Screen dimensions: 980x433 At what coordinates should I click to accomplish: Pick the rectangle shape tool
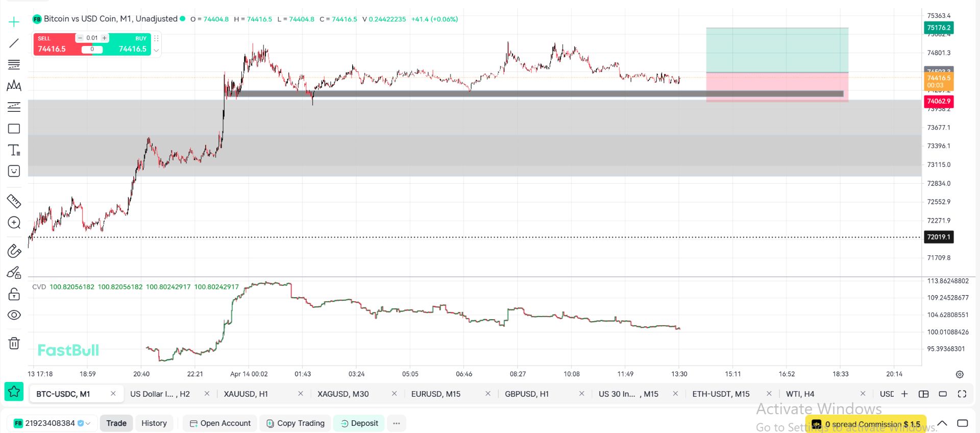(14, 129)
